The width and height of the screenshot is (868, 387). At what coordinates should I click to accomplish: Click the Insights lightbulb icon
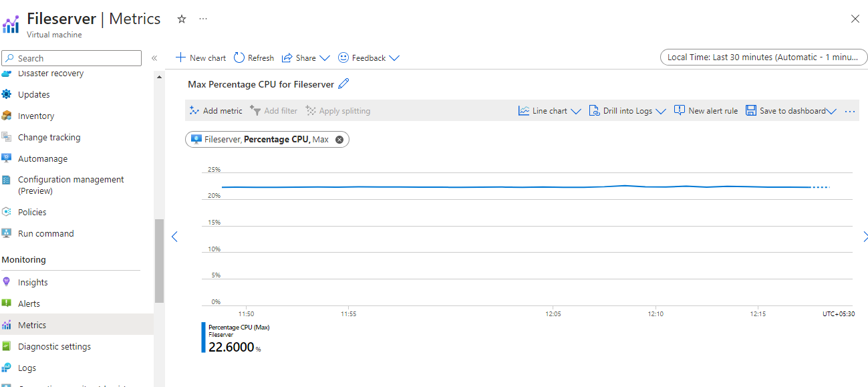(7, 282)
